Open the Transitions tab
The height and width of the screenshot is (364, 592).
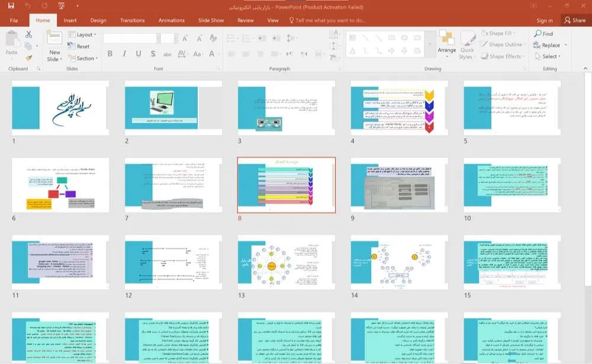(x=132, y=20)
